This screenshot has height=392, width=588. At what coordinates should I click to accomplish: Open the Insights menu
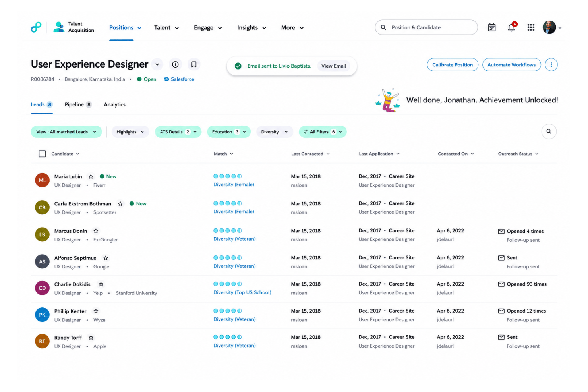tap(251, 28)
